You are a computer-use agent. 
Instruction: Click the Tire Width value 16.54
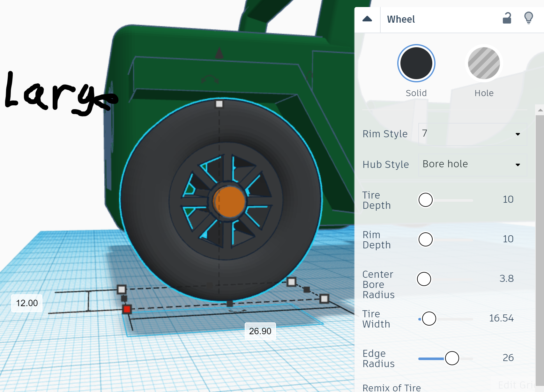tap(501, 318)
